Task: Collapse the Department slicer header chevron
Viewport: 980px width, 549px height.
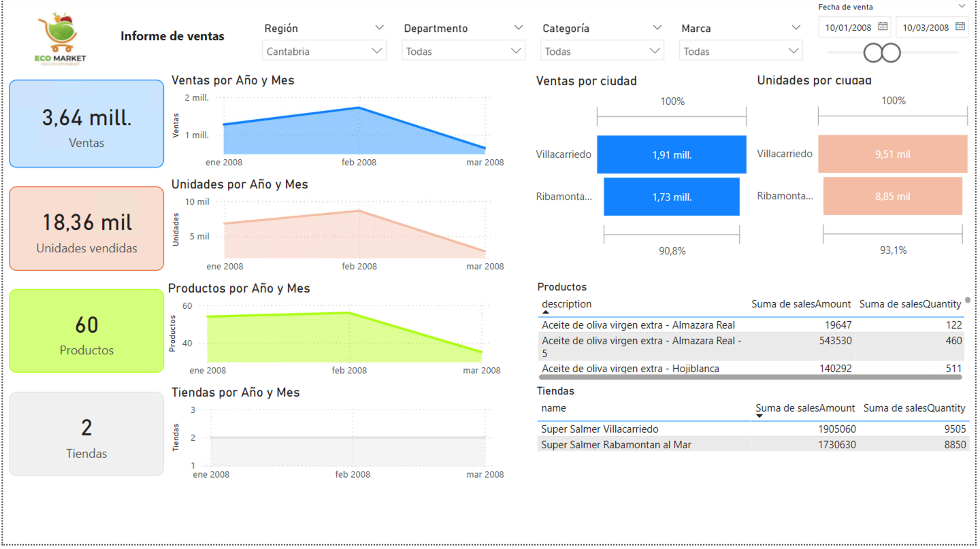Action: pyautogui.click(x=519, y=28)
